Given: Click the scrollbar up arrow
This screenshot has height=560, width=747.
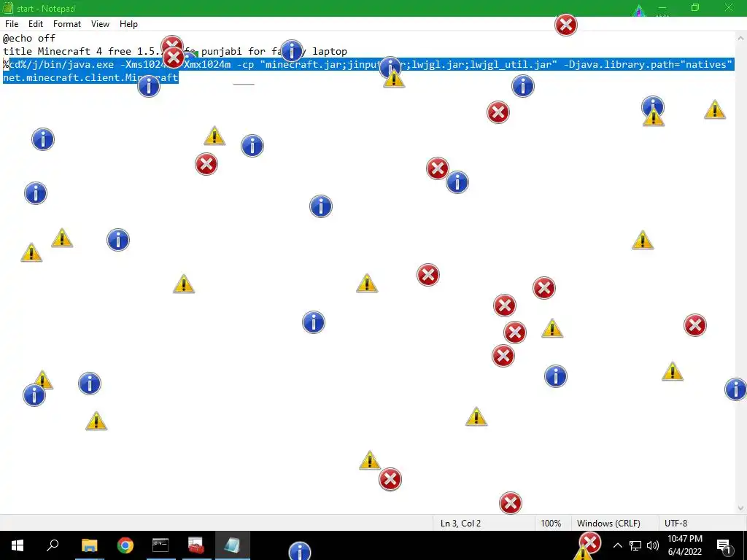Looking at the screenshot, I should pos(741,38).
